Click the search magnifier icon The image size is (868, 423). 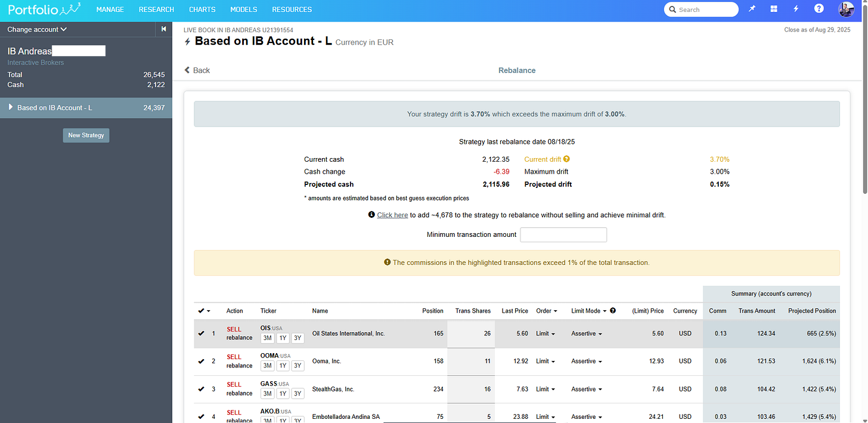tap(673, 10)
